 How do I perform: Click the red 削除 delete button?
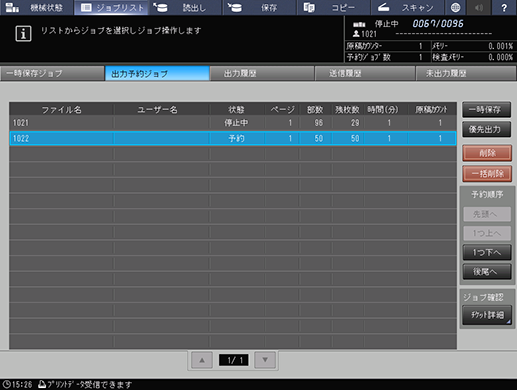click(487, 153)
